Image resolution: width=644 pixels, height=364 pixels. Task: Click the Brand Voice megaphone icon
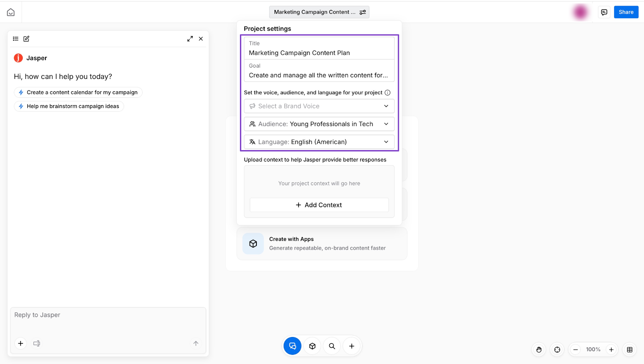[x=252, y=106]
